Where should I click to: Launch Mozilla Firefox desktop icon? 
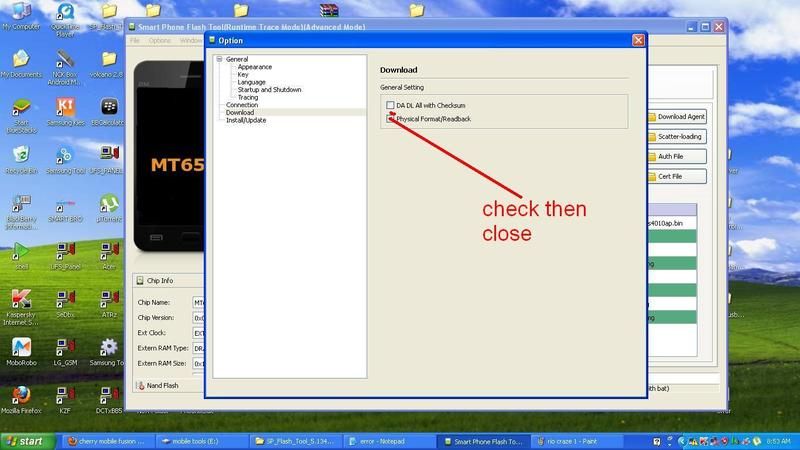pos(21,399)
